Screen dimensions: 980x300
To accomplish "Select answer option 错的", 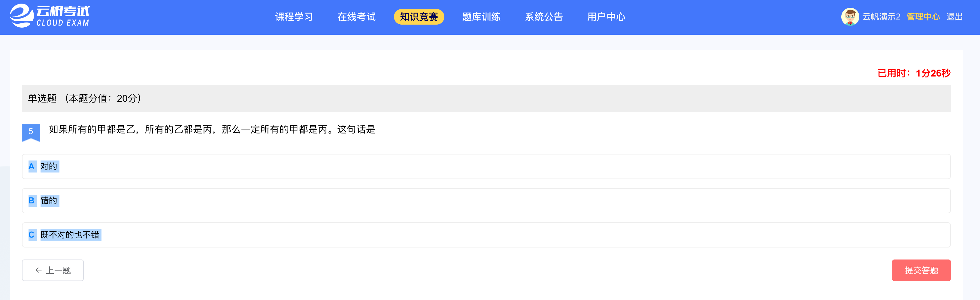I will 486,201.
